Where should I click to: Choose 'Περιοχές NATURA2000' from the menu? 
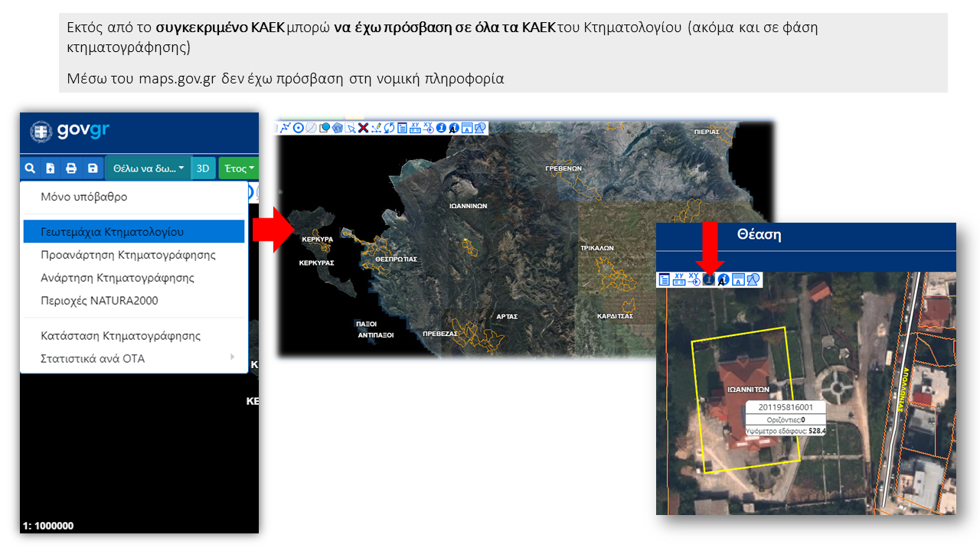(x=100, y=301)
